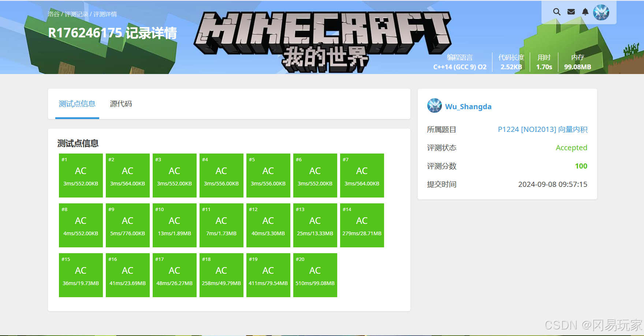Select test case #4 block

click(222, 176)
